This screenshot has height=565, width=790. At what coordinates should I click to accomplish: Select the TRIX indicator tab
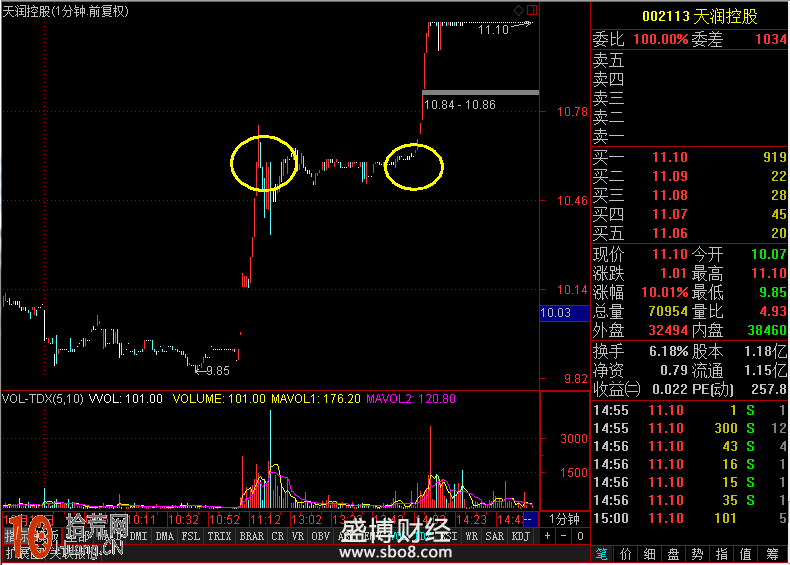220,536
